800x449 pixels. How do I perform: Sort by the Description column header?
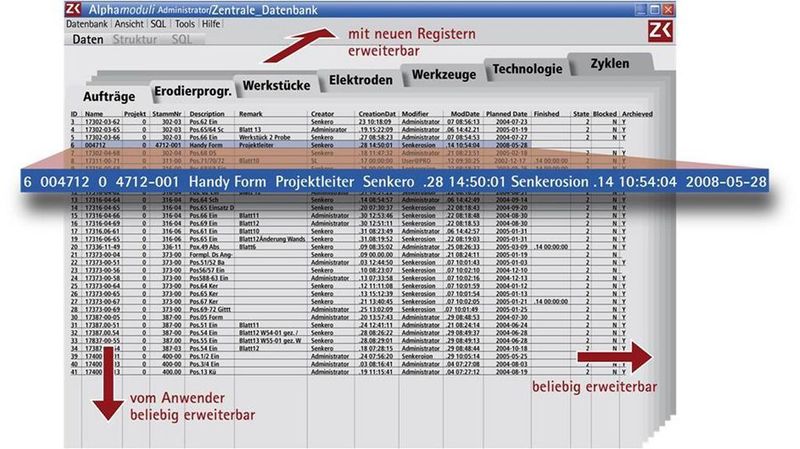(207, 114)
